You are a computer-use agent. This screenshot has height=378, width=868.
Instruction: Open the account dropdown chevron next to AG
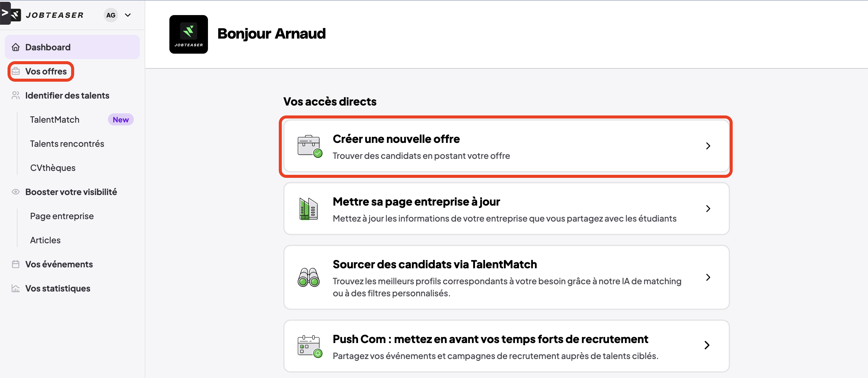click(x=128, y=15)
